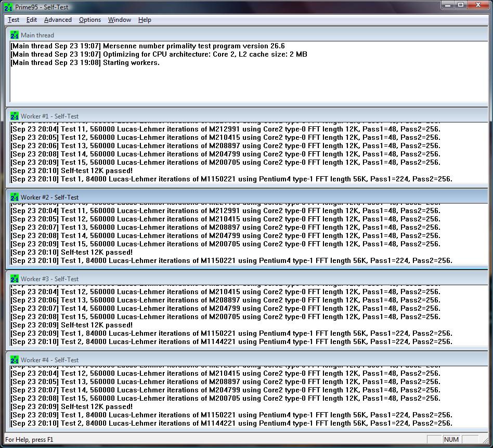
Task: Click Worker #3 'Self-test 12K passed!' line
Action: [x=72, y=325]
